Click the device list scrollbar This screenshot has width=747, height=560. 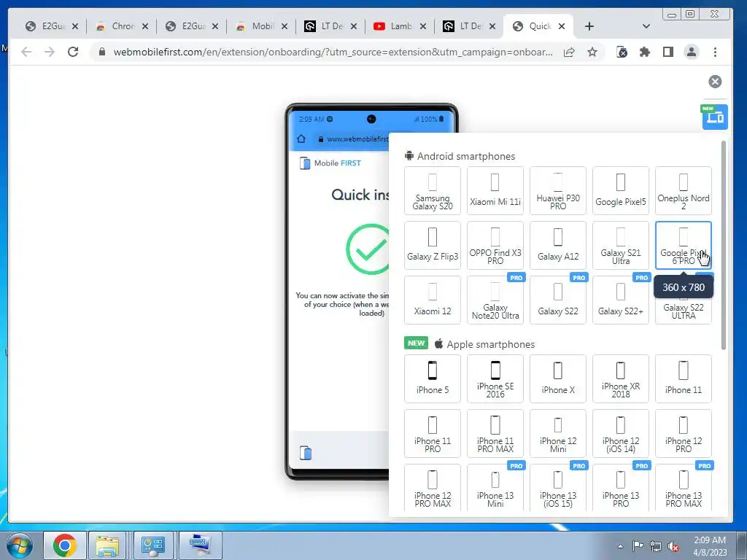tap(724, 245)
